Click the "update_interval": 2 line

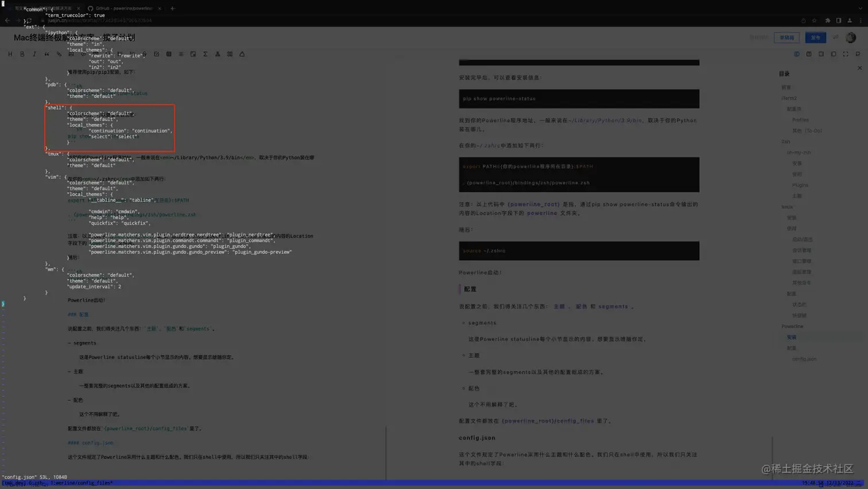(94, 287)
